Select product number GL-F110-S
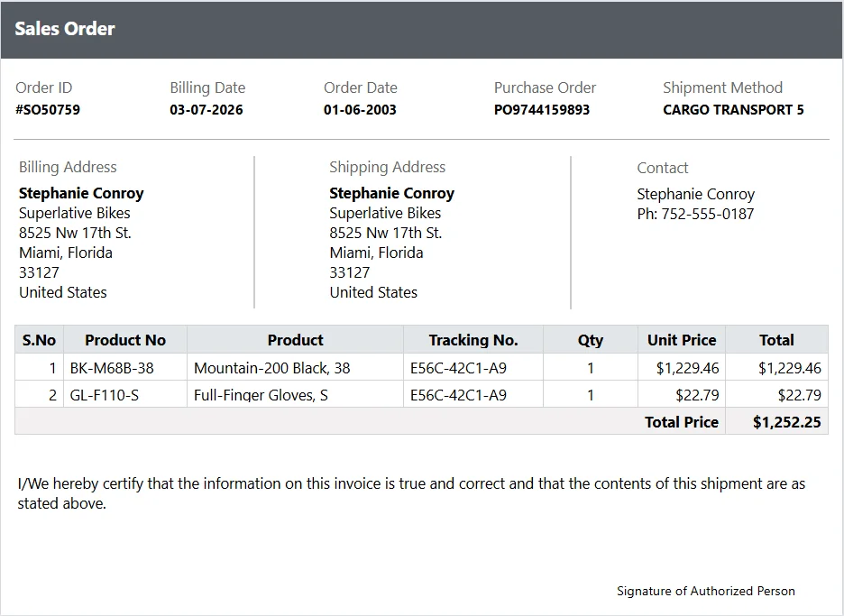844x616 pixels. [x=105, y=395]
